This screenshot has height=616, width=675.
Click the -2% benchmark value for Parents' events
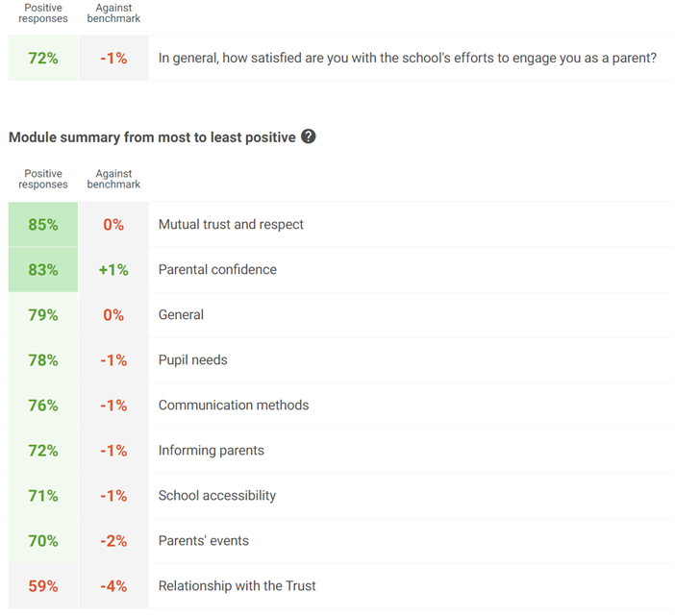click(113, 541)
